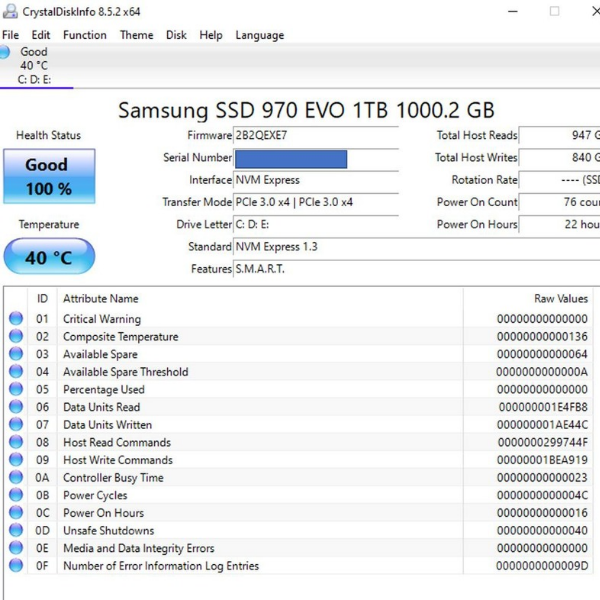The height and width of the screenshot is (600, 600).
Task: Click the Power On Count value field
Action: tap(559, 202)
